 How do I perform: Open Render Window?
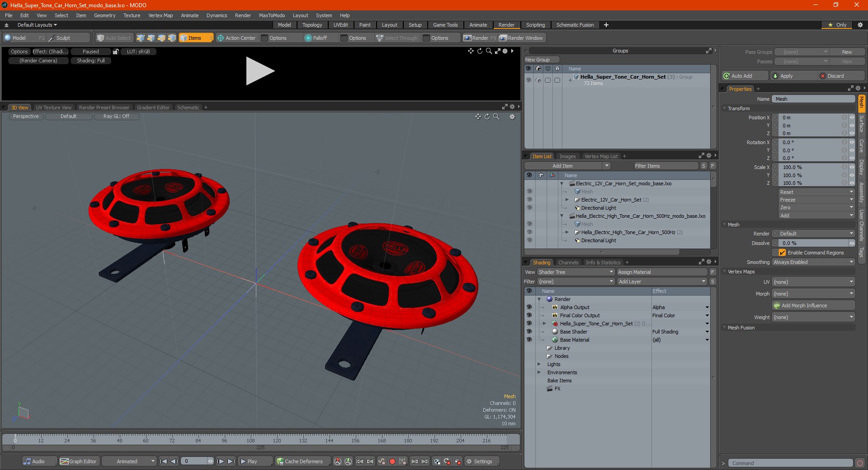(x=521, y=38)
